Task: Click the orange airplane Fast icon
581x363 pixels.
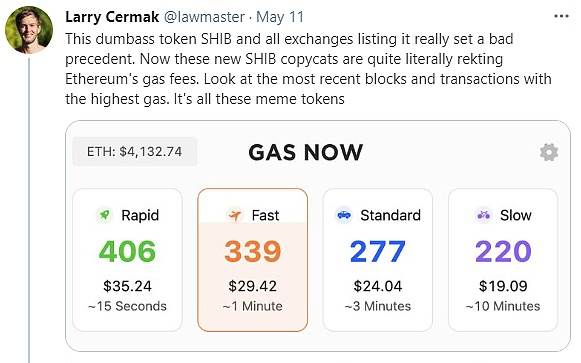Action: click(x=235, y=215)
